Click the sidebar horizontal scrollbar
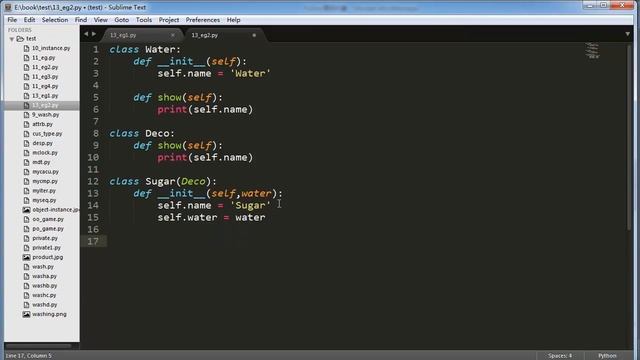Viewport: 640px width, 360px height. click(x=38, y=346)
